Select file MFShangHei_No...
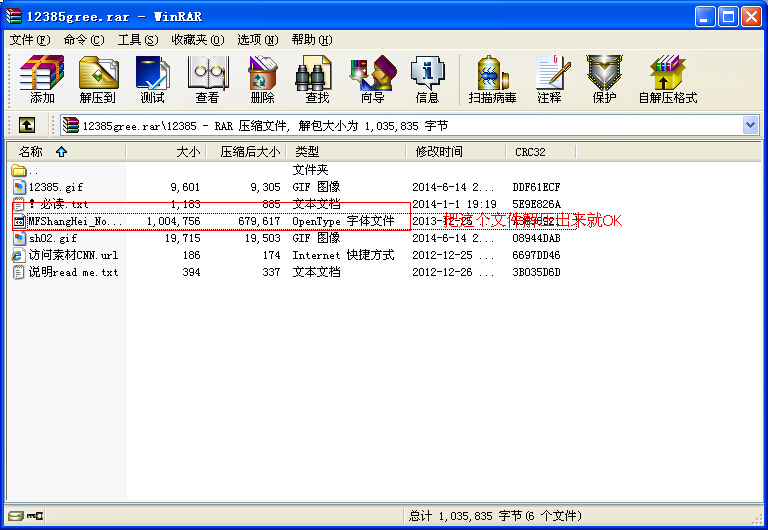Image resolution: width=768 pixels, height=530 pixels. pyautogui.click(x=75, y=221)
